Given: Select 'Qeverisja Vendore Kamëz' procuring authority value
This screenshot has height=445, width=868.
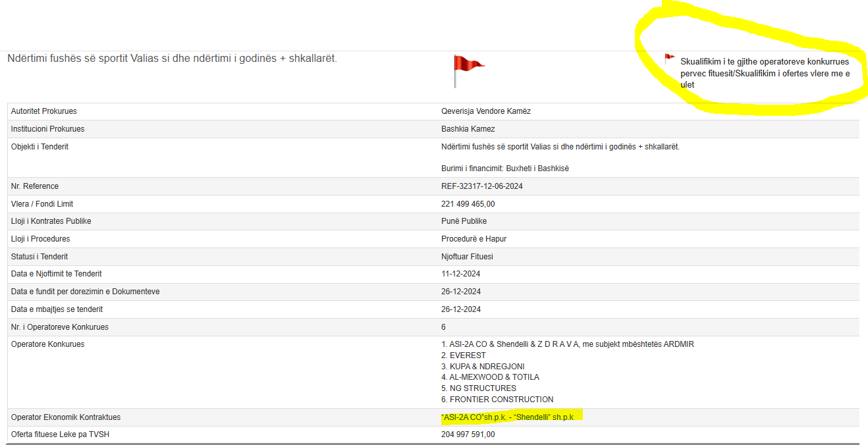Looking at the screenshot, I should 485,111.
